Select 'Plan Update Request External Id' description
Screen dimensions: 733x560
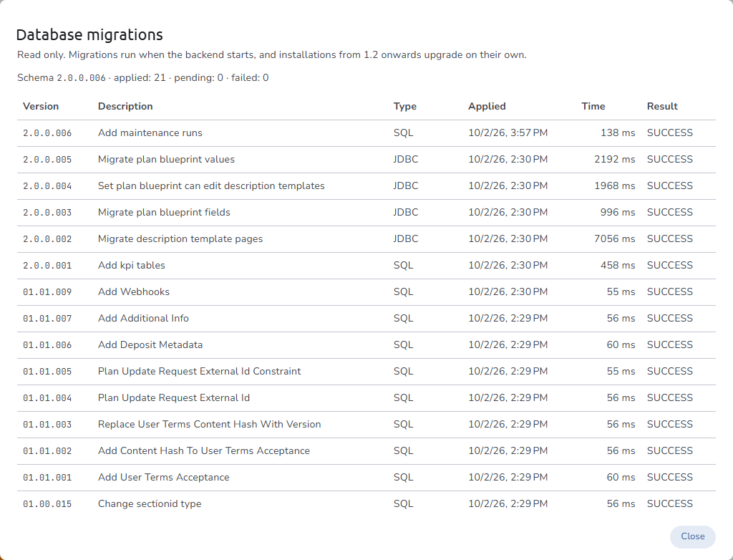tap(173, 397)
